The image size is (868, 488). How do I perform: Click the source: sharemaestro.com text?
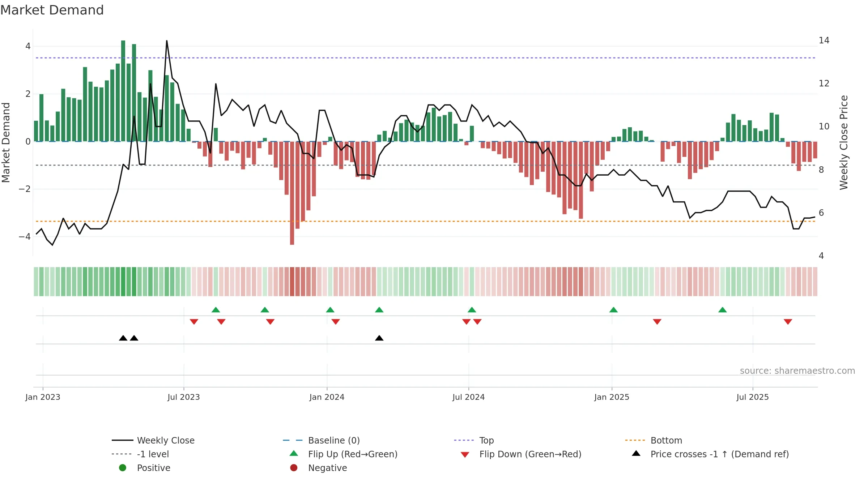pyautogui.click(x=797, y=371)
